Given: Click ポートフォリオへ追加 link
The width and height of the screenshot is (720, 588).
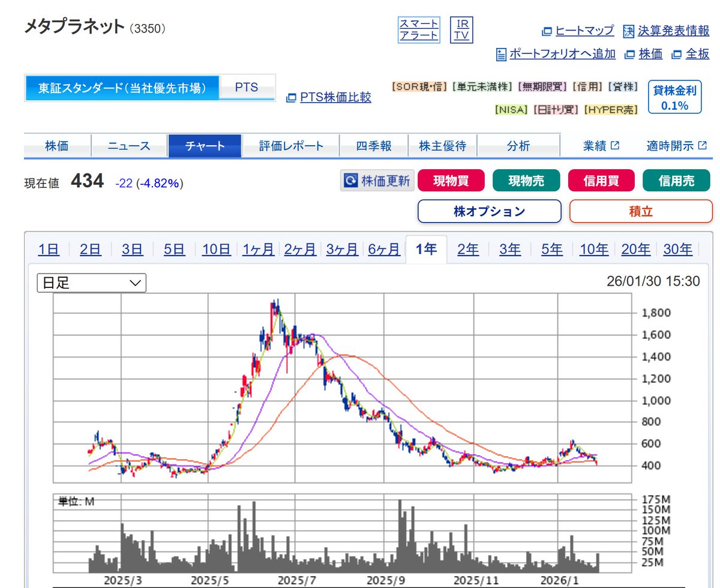Looking at the screenshot, I should pyautogui.click(x=562, y=54).
